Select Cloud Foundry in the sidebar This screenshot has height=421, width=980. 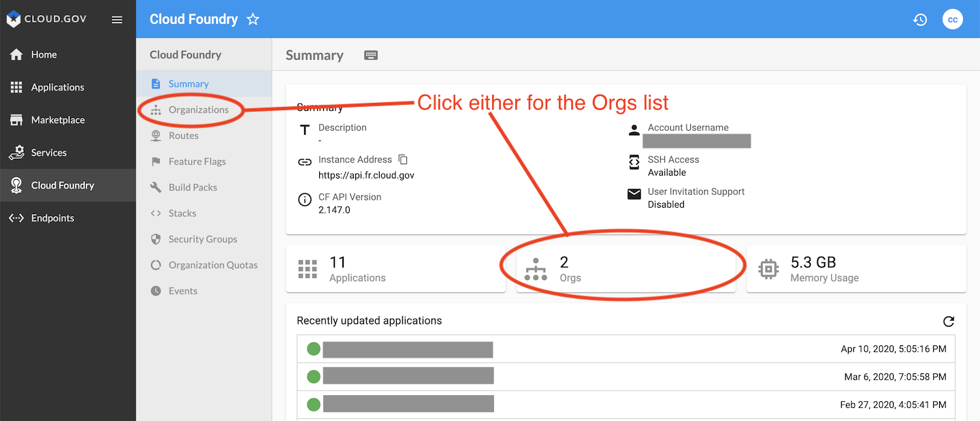click(68, 185)
